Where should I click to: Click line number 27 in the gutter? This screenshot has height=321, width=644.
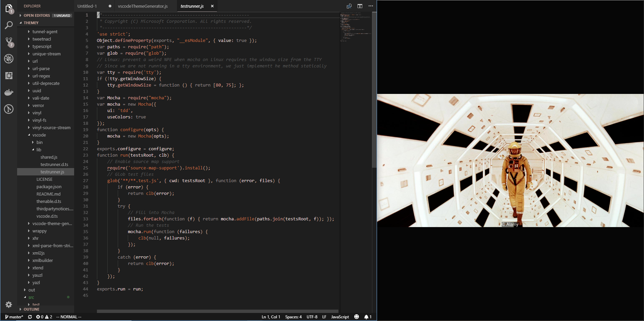(86, 181)
